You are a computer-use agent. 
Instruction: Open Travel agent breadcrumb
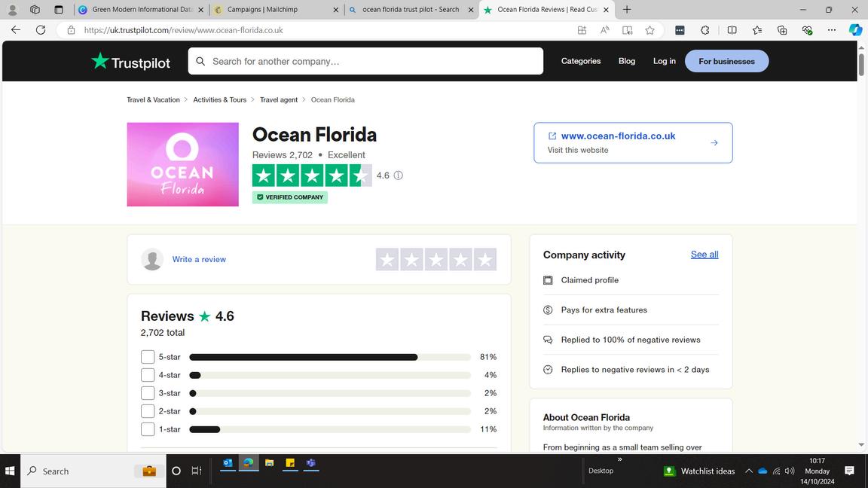[279, 100]
